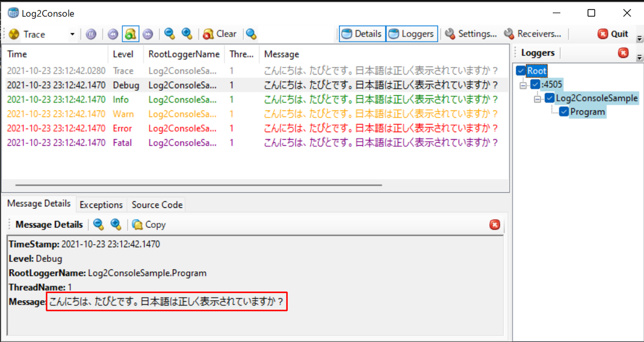Image resolution: width=644 pixels, height=342 pixels.
Task: Toggle the Loggers view button
Action: click(412, 33)
